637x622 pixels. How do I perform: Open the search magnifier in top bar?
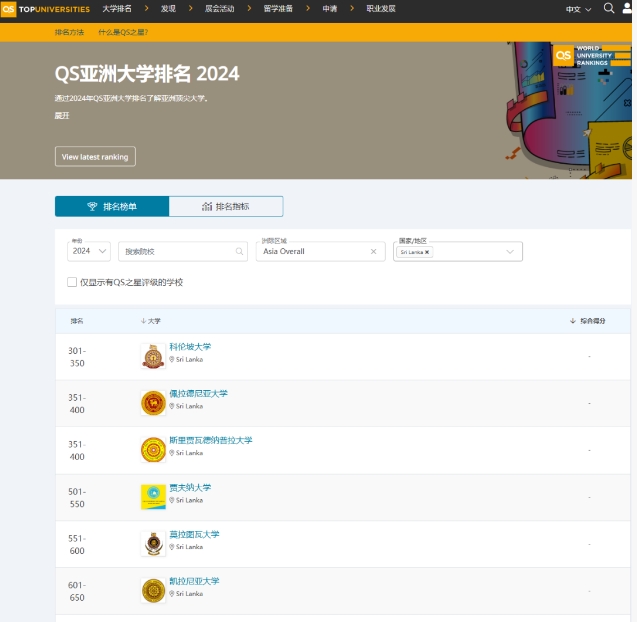click(x=609, y=8)
